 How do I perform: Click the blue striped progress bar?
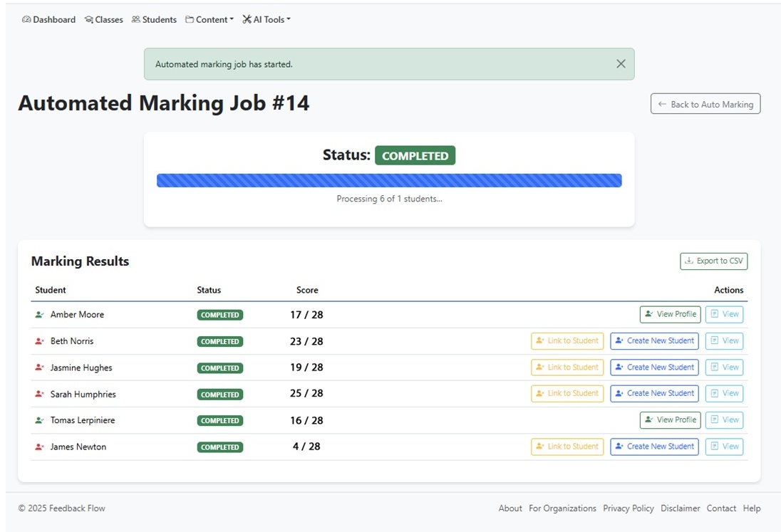click(389, 180)
